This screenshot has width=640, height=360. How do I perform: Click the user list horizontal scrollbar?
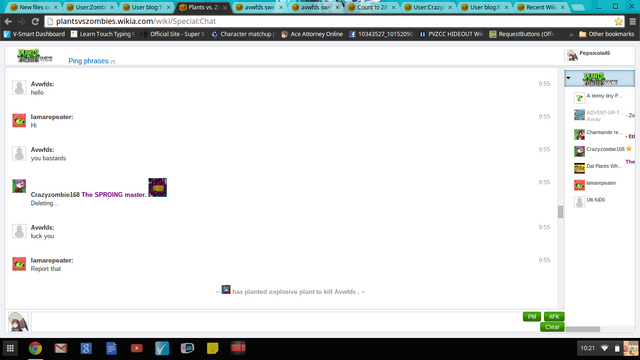583,329
